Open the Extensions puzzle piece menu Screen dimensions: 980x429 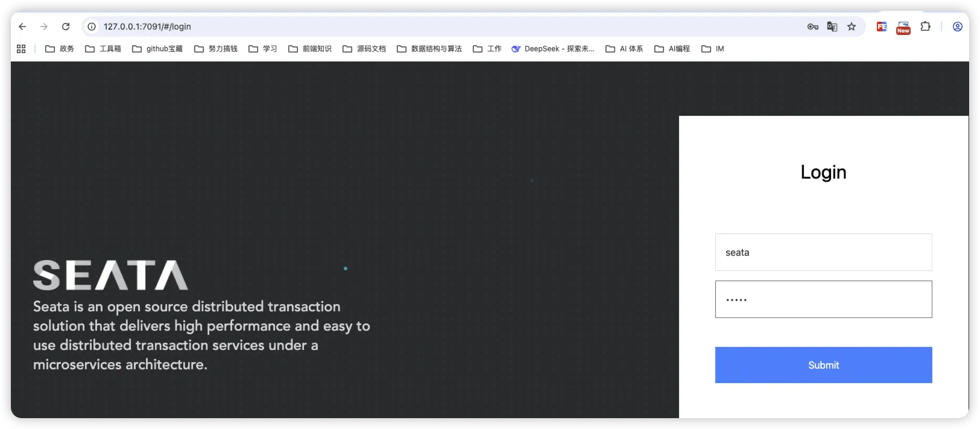click(925, 27)
